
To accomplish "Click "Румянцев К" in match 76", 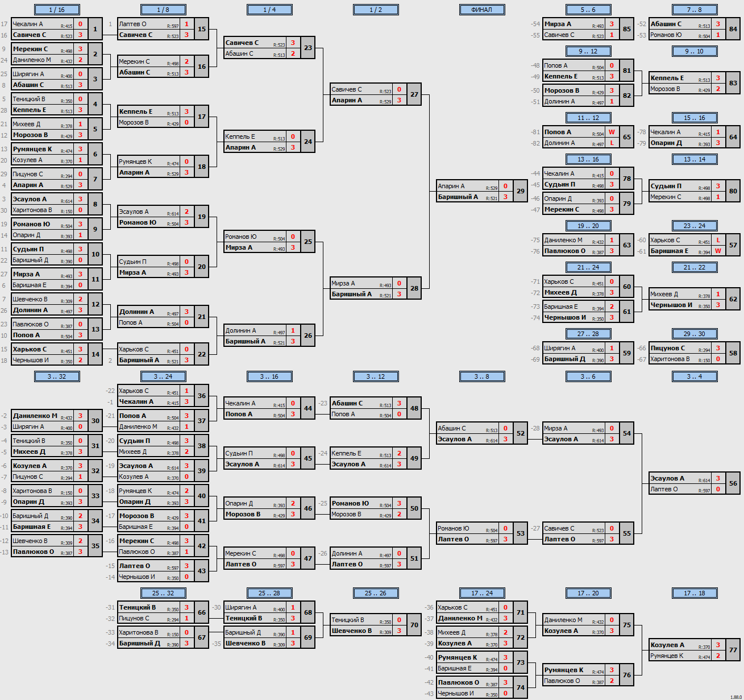I will [x=564, y=670].
